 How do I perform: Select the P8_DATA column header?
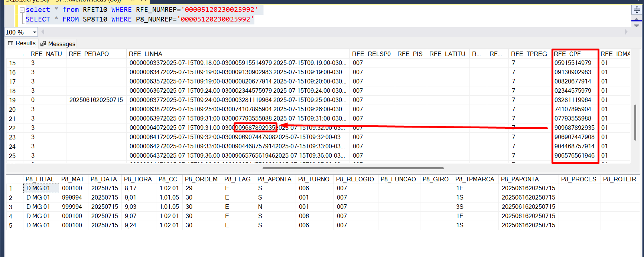(x=104, y=179)
